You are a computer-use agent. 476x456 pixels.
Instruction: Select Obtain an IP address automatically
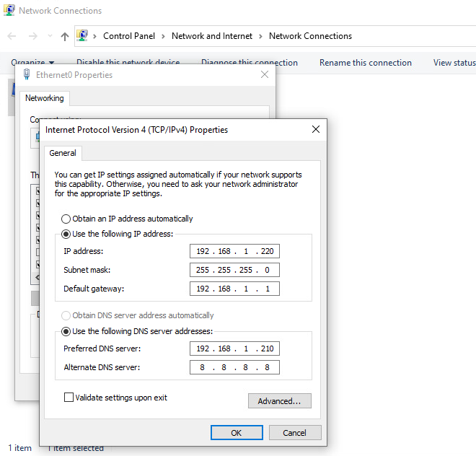coord(127,219)
